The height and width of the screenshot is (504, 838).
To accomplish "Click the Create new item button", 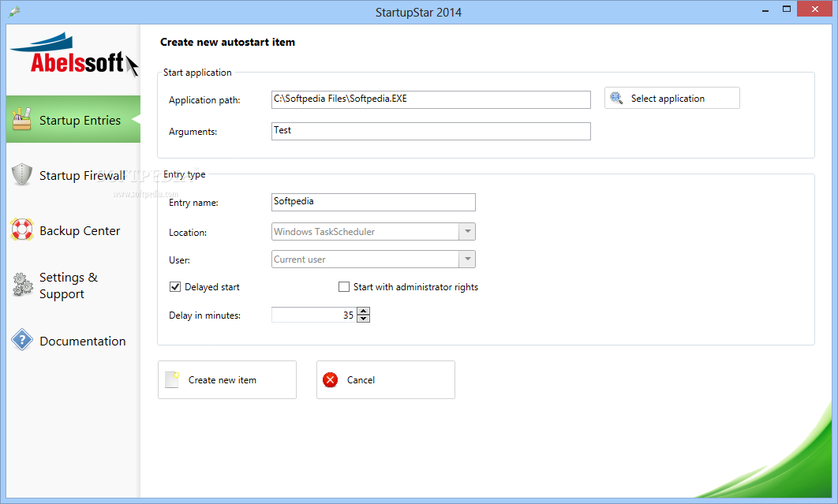I will 227,379.
